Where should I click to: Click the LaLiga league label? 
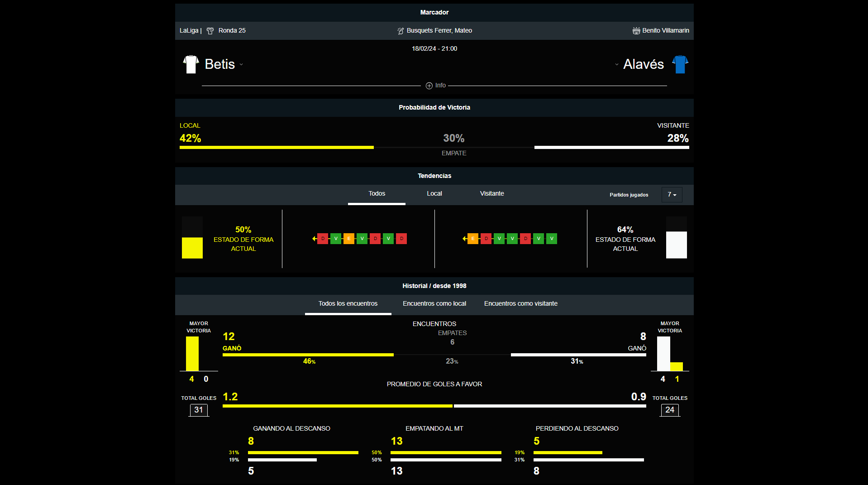[x=189, y=31]
